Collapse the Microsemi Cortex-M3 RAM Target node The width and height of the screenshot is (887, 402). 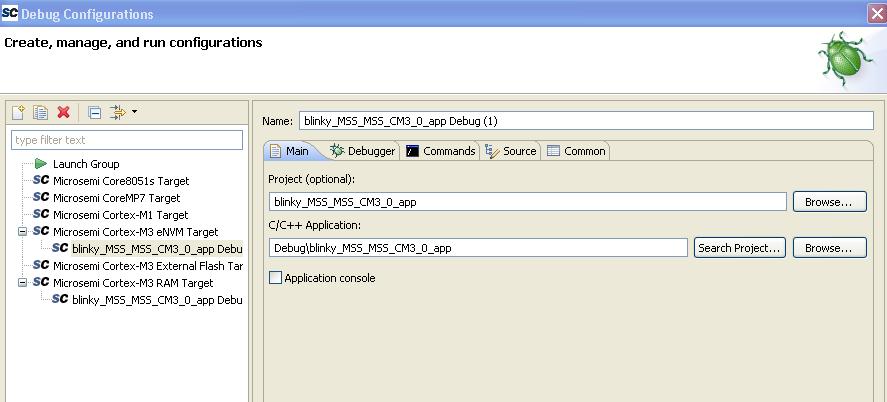tap(22, 283)
